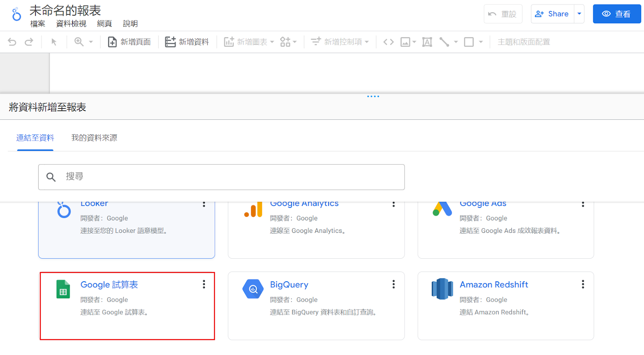Select the line drawing tool
Screen dimensions: 644x355
pyautogui.click(x=444, y=42)
